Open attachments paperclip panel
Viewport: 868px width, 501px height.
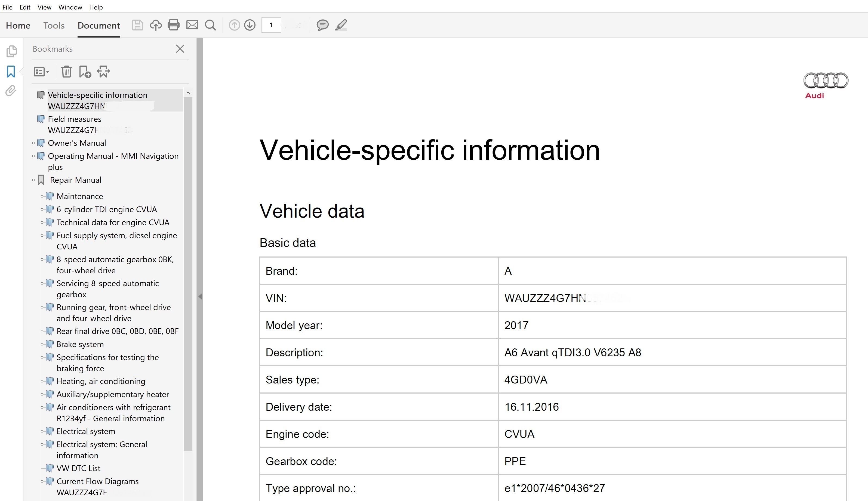pos(11,91)
